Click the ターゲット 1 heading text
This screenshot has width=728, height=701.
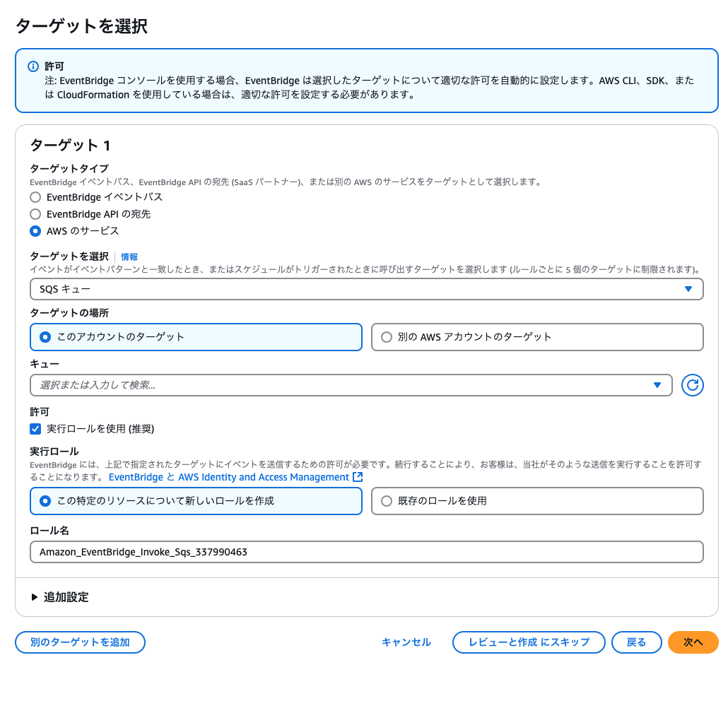[70, 146]
